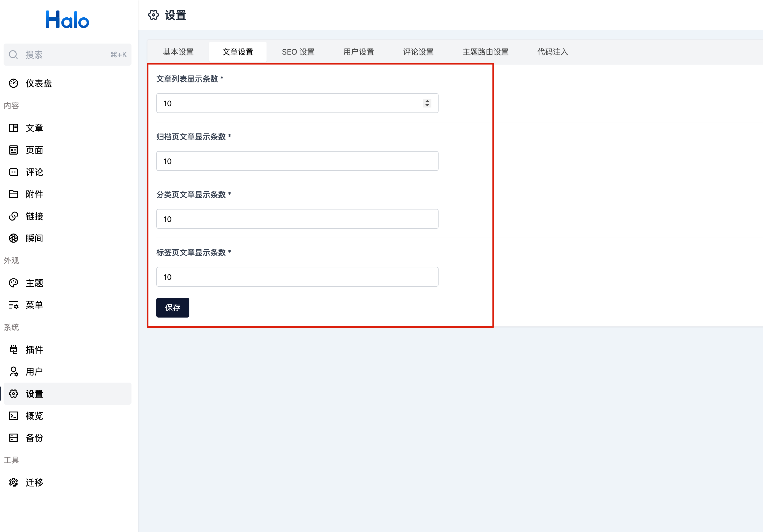Viewport: 763px width, 532px height.
Task: Click the 设置 gear icon in sidebar
Action: (14, 394)
